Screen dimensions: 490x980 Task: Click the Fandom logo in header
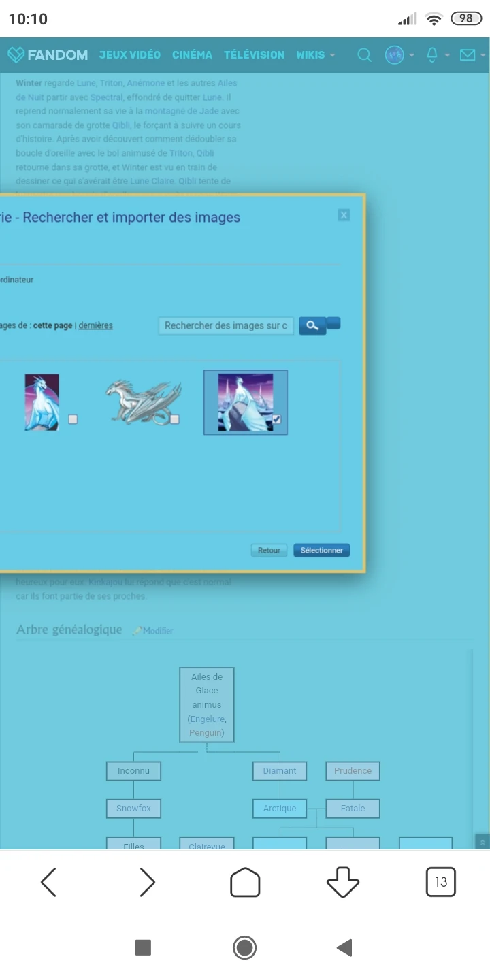tap(48, 55)
